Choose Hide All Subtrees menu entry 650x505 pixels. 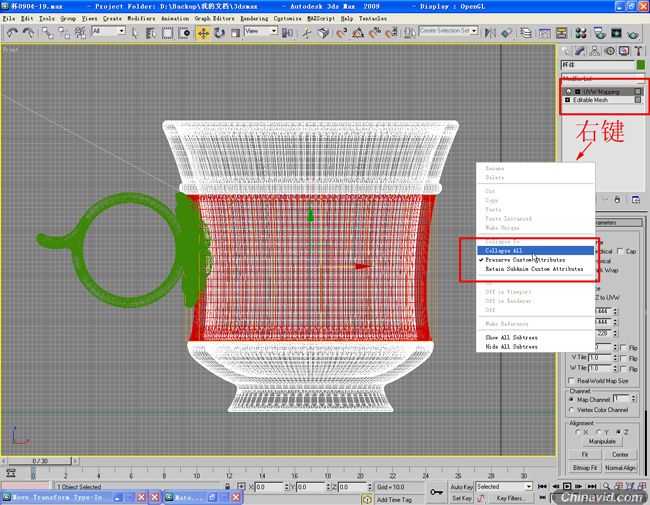tap(535, 346)
